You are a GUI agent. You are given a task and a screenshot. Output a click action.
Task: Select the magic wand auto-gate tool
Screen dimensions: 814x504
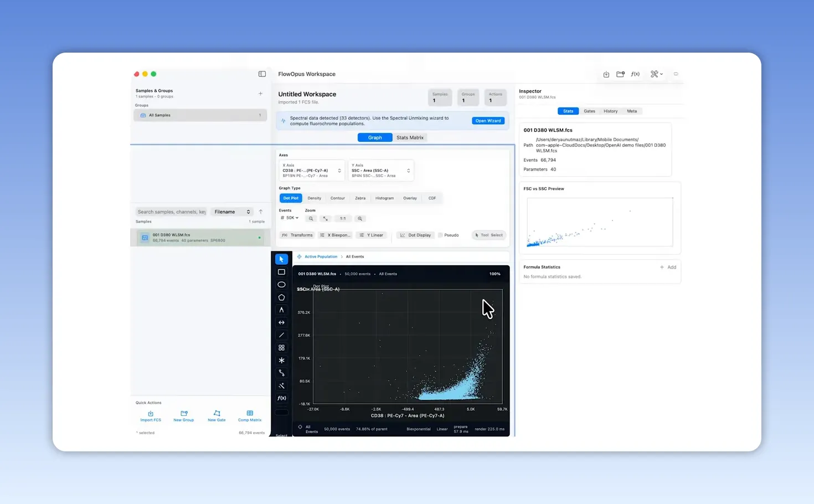coord(281,385)
